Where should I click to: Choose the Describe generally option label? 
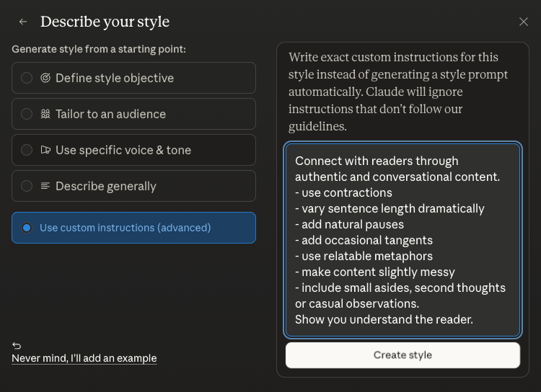click(105, 186)
